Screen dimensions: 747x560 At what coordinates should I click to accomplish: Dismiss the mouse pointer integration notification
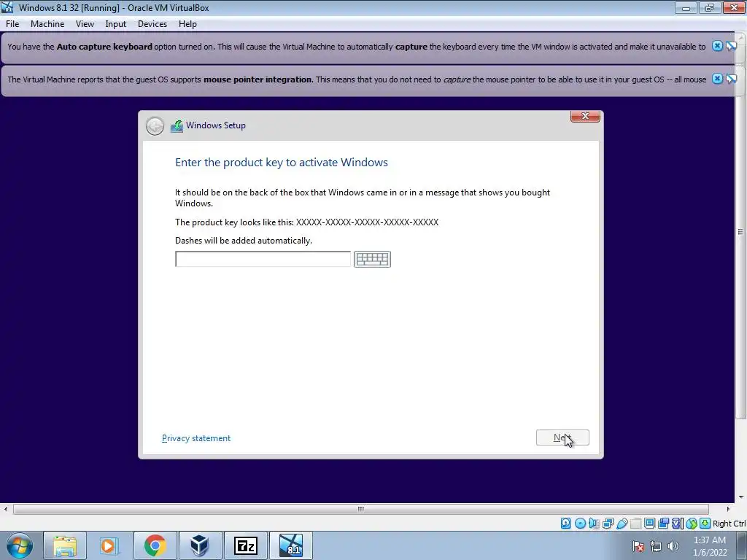pyautogui.click(x=717, y=79)
